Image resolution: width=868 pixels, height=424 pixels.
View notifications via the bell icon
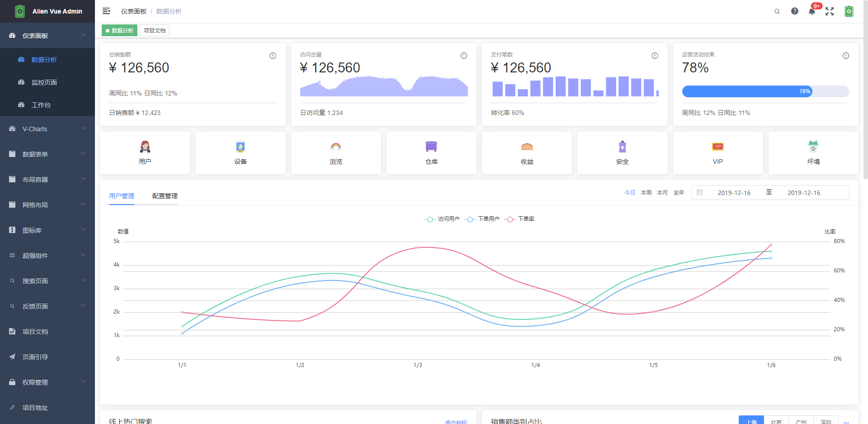click(x=812, y=11)
